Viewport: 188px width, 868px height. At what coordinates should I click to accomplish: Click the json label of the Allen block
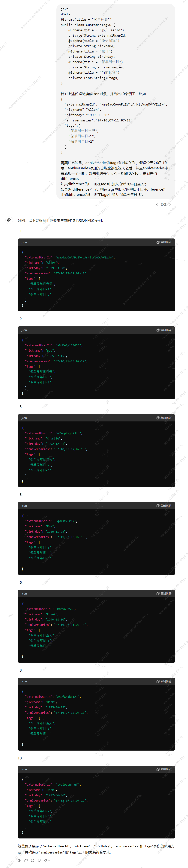(24, 242)
